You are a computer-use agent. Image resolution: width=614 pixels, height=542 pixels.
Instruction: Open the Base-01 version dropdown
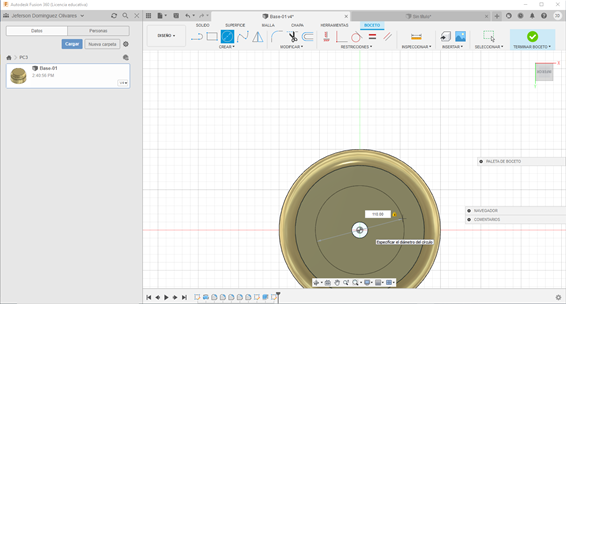tap(123, 83)
